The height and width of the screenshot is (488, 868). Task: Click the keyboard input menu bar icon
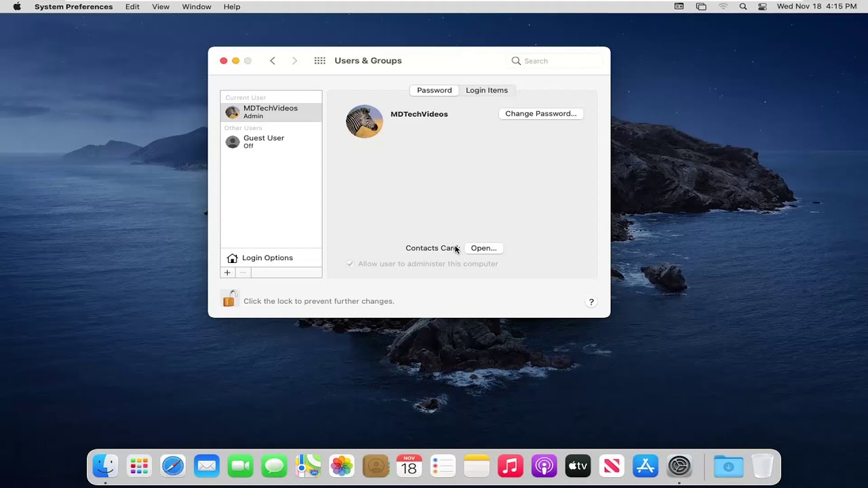pos(679,6)
